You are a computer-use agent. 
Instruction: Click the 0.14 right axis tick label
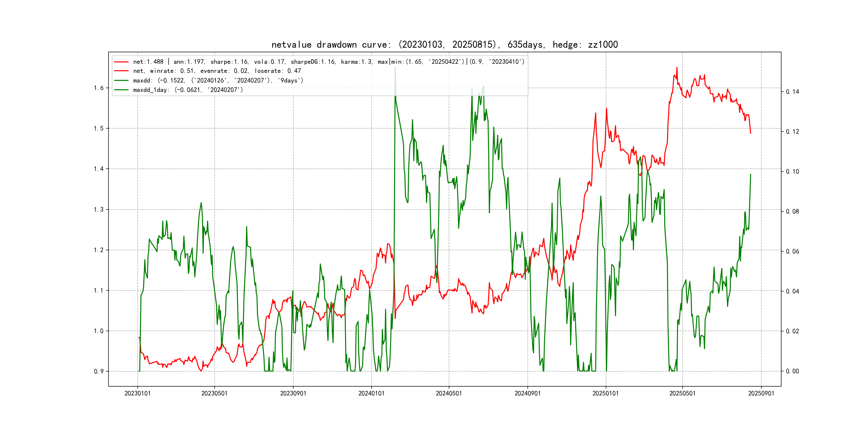pos(792,92)
